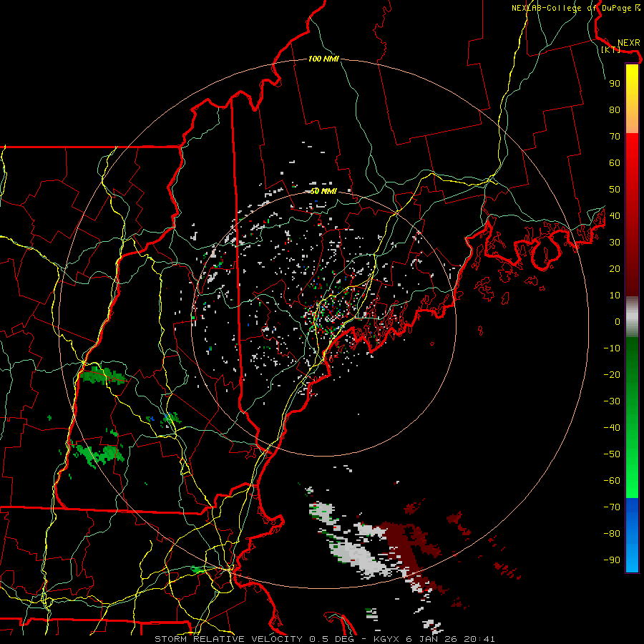This screenshot has width=644, height=644.
Task: Click the blue bottom band of the color bar
Action: click(x=632, y=535)
